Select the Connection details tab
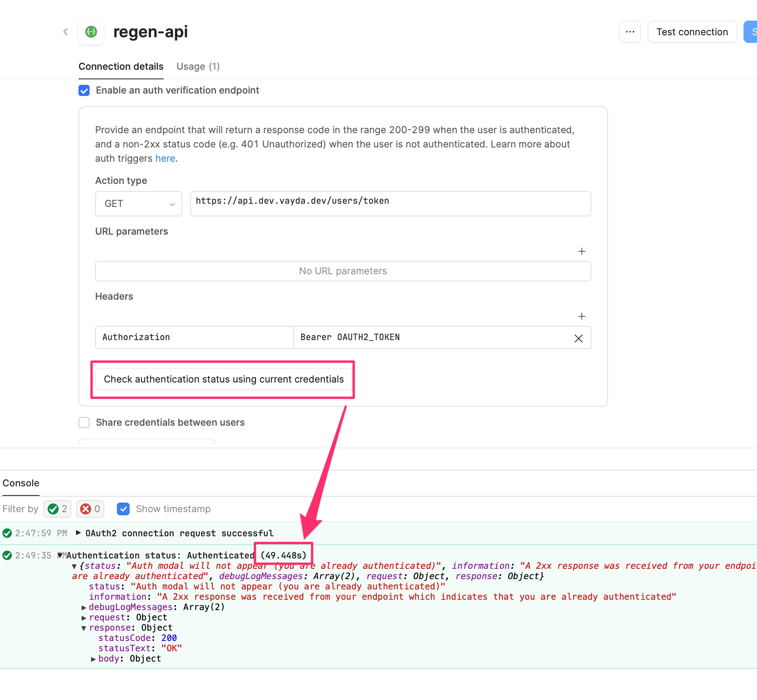Screen dimensions: 757x700 coord(120,66)
